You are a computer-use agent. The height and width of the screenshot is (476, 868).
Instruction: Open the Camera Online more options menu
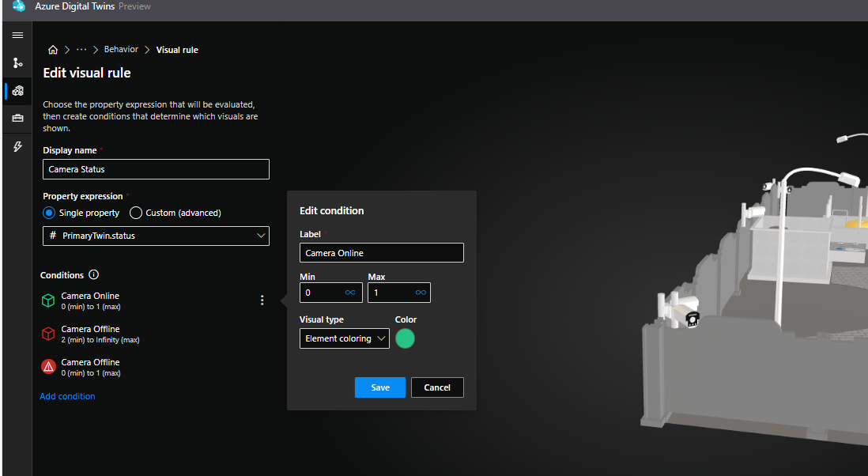pyautogui.click(x=262, y=300)
